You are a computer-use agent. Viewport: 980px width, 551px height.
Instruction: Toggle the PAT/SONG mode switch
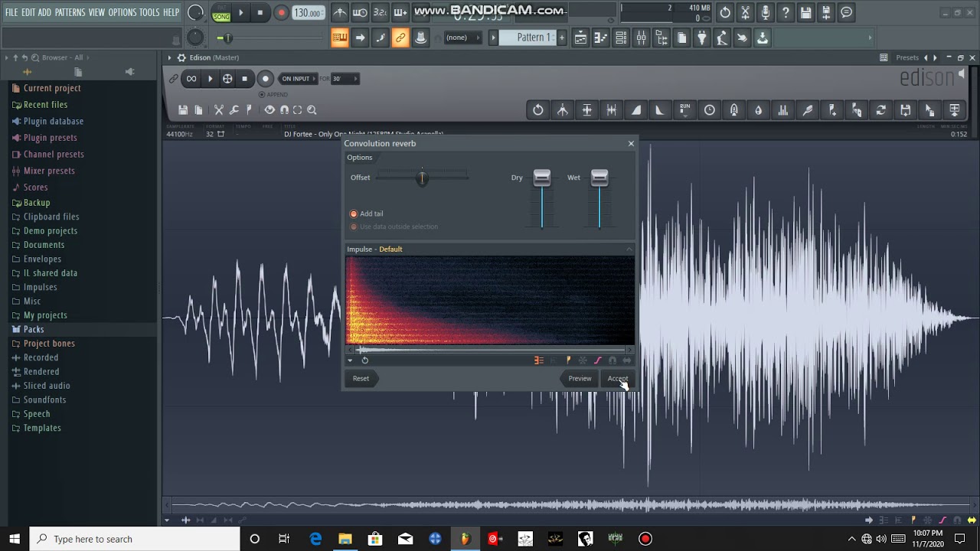pyautogui.click(x=221, y=13)
